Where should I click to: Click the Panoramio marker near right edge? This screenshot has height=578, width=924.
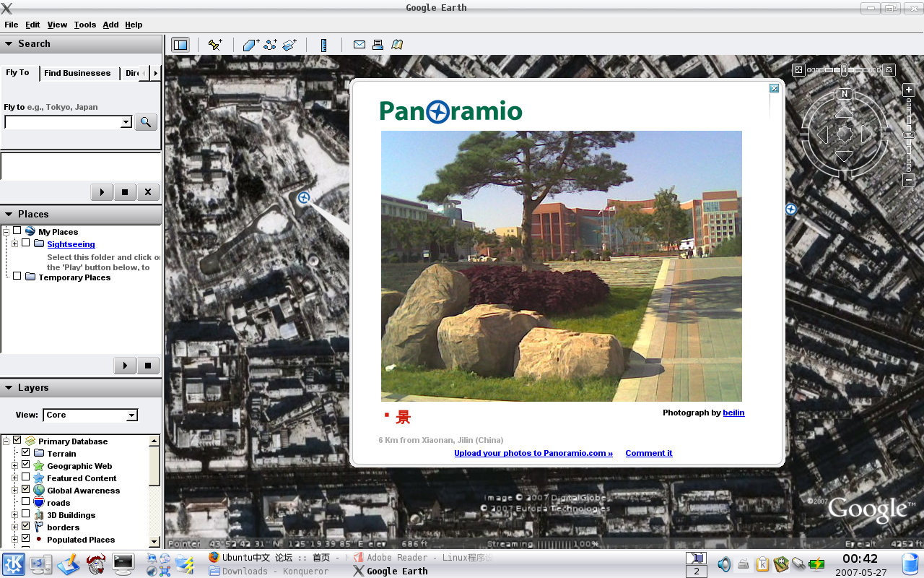click(x=791, y=210)
